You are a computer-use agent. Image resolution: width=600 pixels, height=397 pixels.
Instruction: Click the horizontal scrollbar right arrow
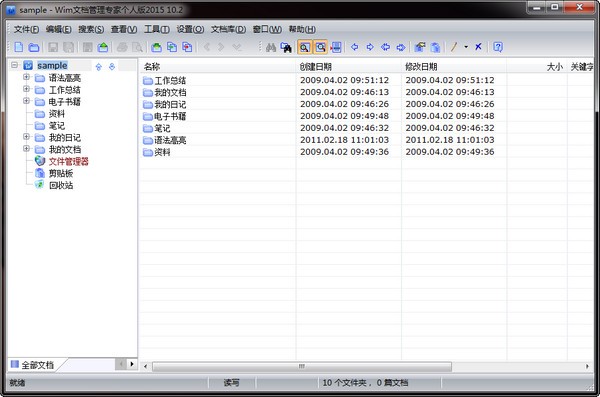click(587, 366)
